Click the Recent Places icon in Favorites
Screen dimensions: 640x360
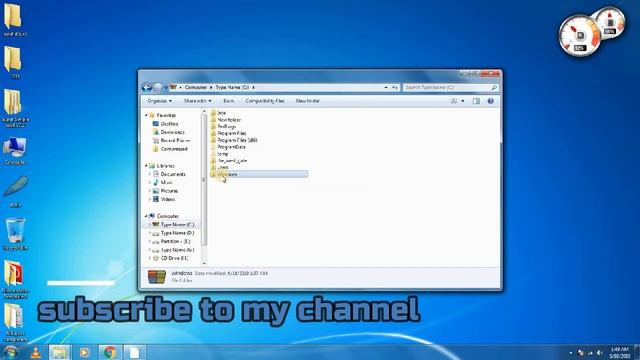[x=156, y=140]
